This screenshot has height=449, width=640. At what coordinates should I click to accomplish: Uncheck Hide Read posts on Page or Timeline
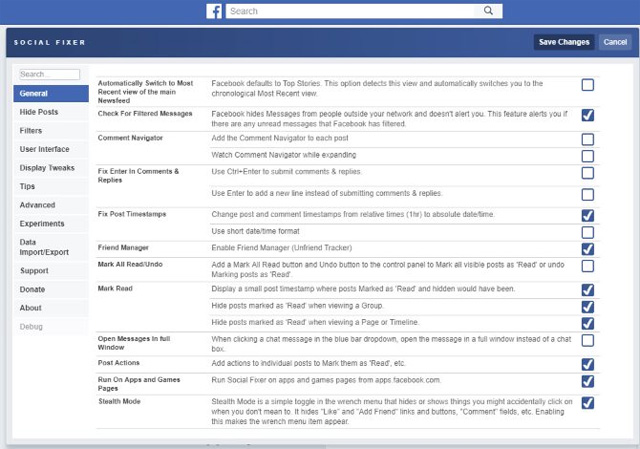coord(587,324)
